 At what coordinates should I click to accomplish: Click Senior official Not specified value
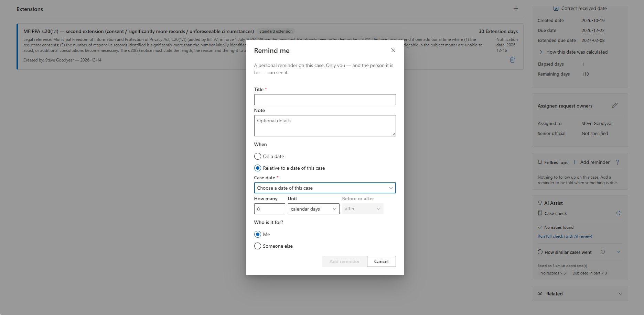(x=595, y=134)
